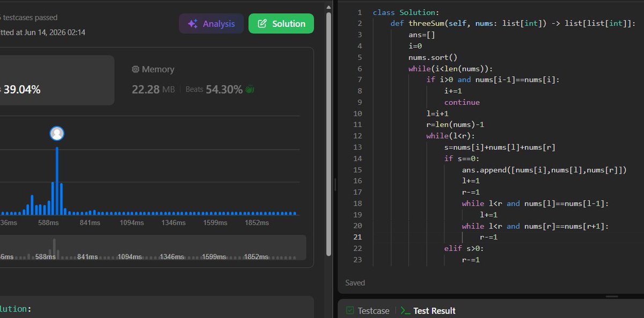The height and width of the screenshot is (318, 644).
Task: Click the green Solution button
Action: [x=281, y=24]
